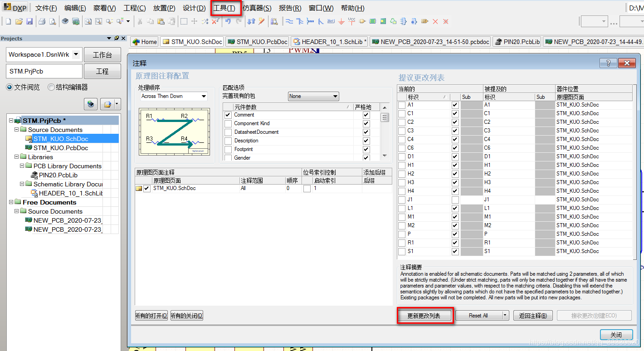Collapse the PCB Library Documents node
The width and height of the screenshot is (644, 351).
[22, 166]
